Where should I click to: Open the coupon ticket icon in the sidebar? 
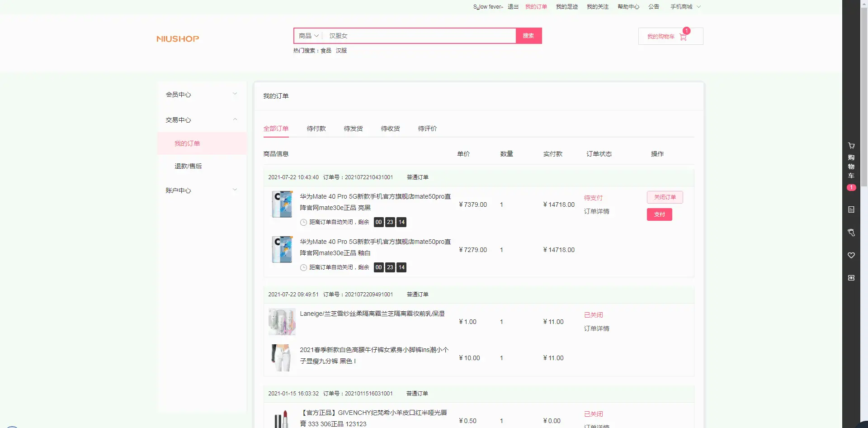pyautogui.click(x=851, y=278)
